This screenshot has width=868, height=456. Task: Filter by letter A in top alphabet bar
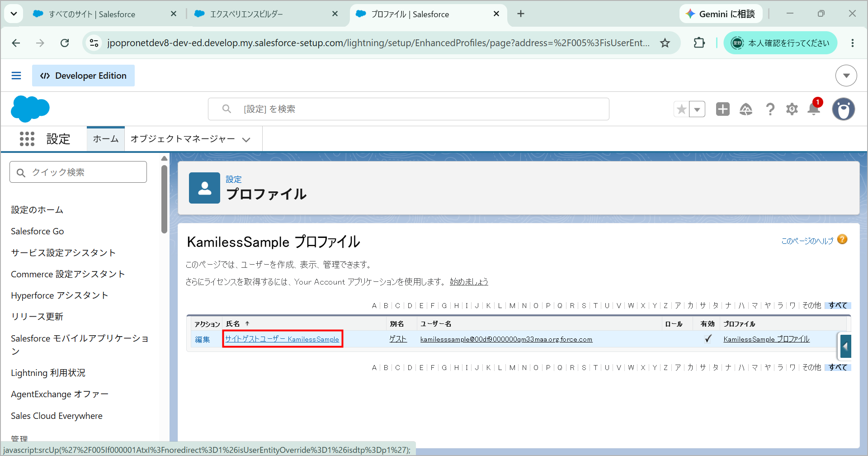coord(374,305)
